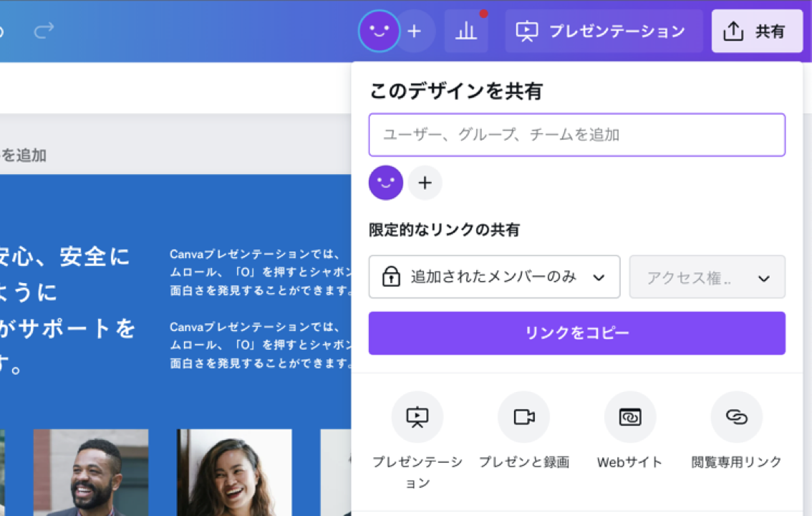This screenshot has width=812, height=516.
Task: Open the 追加されたメンバーのみ dropdown
Action: (x=494, y=277)
